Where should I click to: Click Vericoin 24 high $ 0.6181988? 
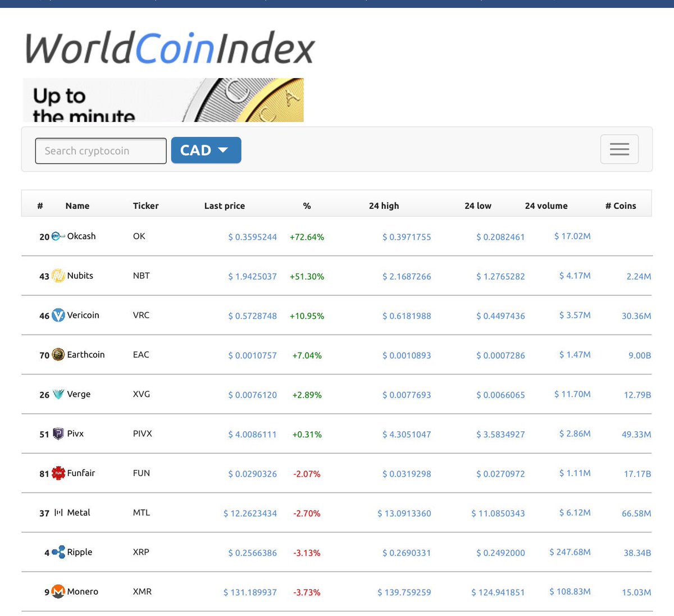tap(407, 316)
